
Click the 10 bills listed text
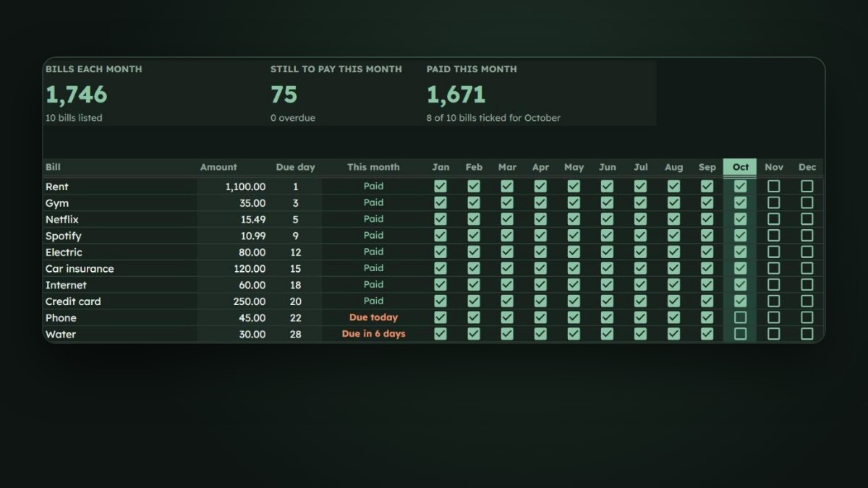(x=74, y=118)
